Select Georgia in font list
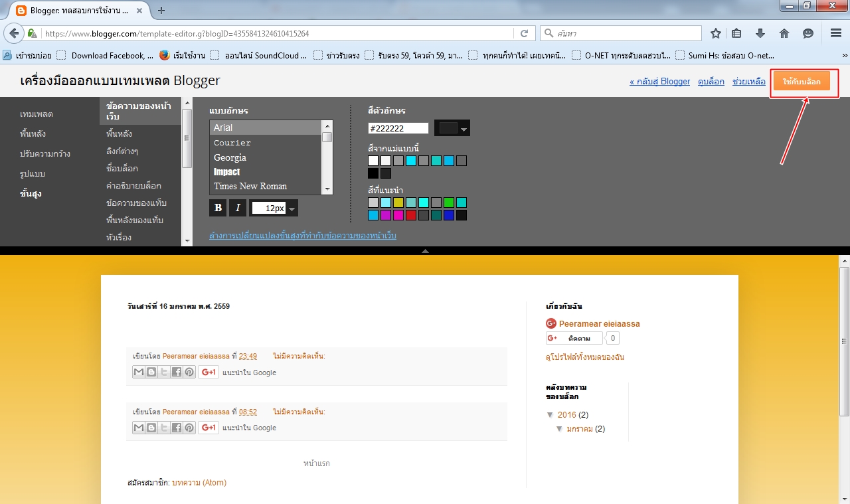Viewport: 850px width, 504px height. (266, 157)
